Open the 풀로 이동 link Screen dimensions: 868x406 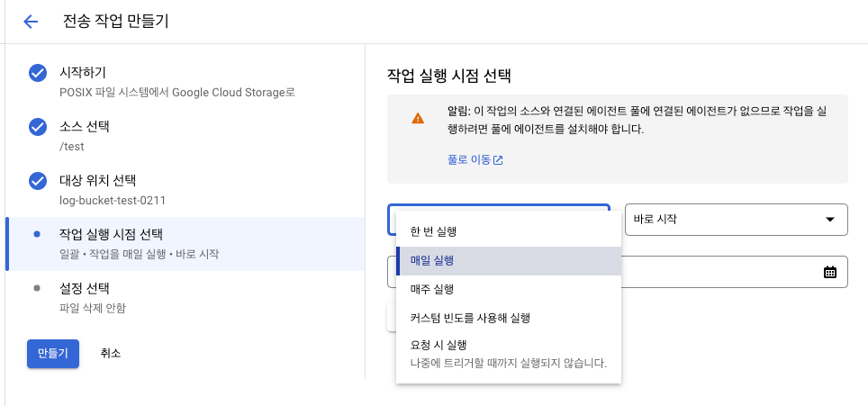(x=468, y=160)
